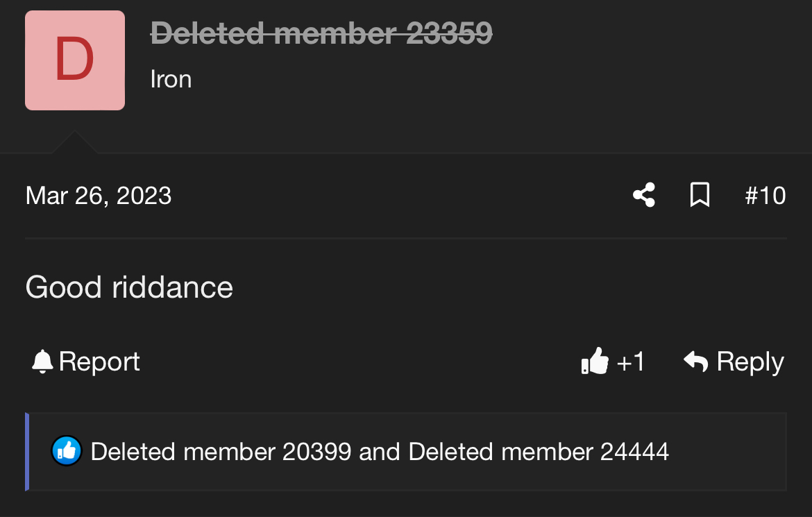Click the Mar 26, 2023 post date
The height and width of the screenshot is (517, 812).
pos(99,196)
